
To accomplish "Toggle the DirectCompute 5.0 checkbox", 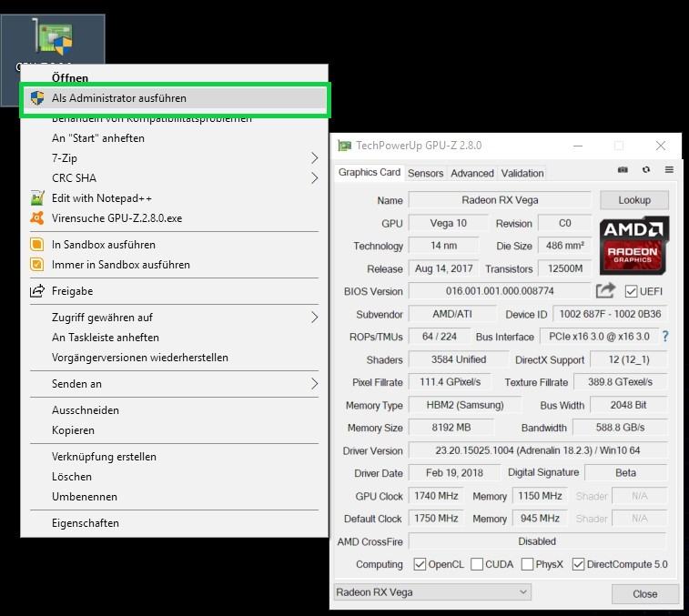I will 578,564.
